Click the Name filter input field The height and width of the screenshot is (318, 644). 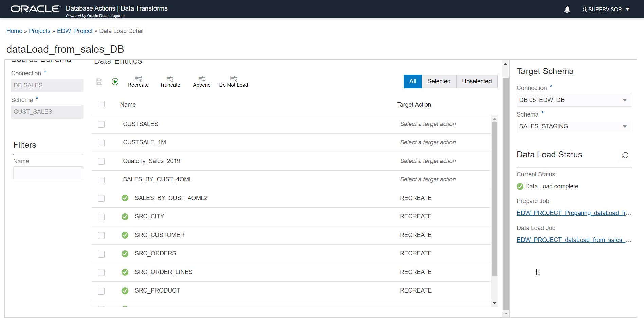48,173
